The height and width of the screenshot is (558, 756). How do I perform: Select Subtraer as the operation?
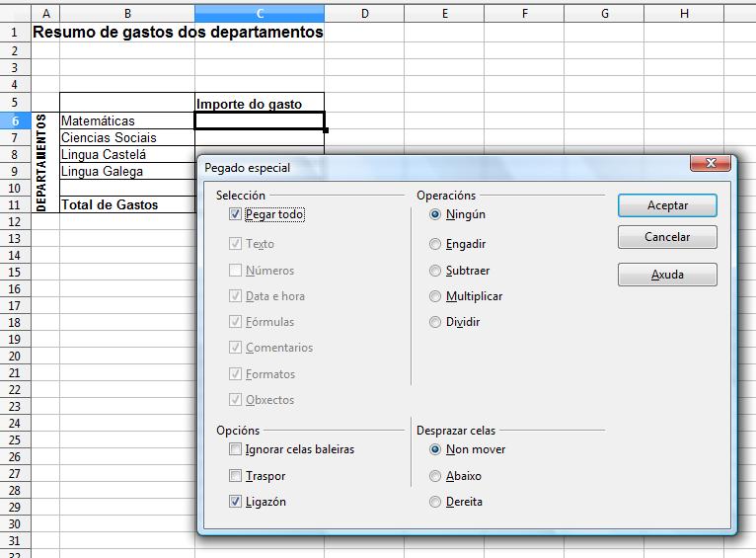435,271
